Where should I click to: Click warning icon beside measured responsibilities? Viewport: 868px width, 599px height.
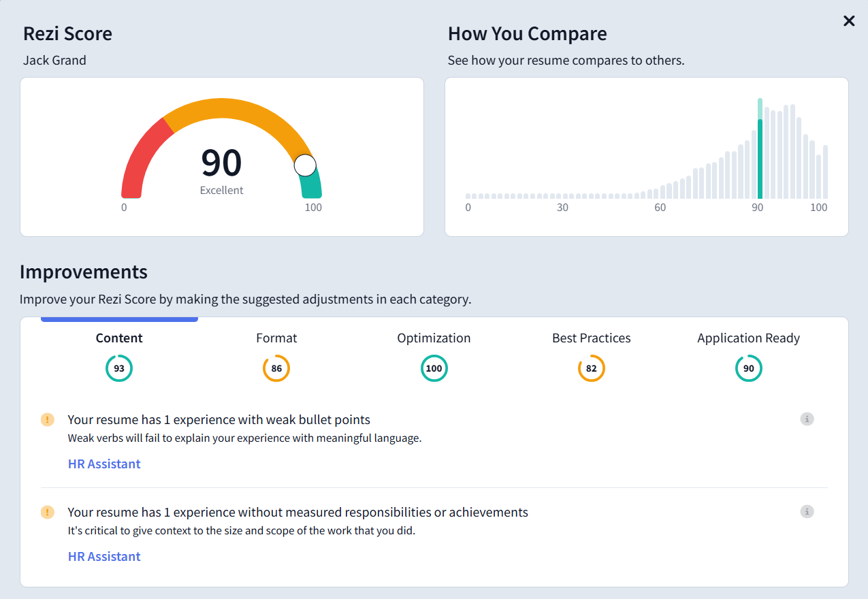coord(47,512)
